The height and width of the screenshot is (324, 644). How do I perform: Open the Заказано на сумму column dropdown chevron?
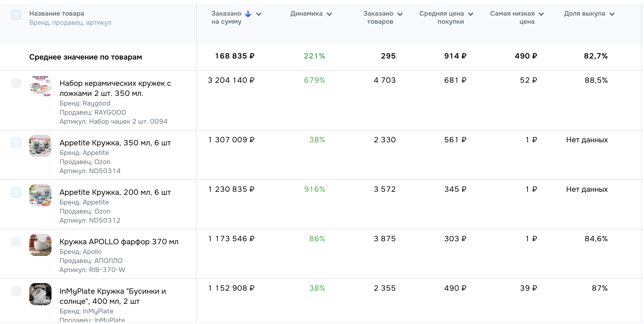(258, 14)
